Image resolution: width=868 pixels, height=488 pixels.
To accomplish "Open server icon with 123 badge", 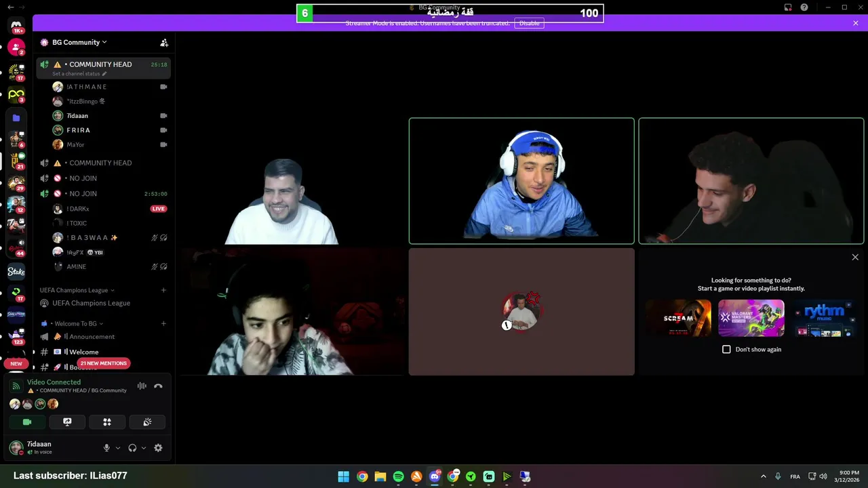I will pyautogui.click(x=16, y=337).
